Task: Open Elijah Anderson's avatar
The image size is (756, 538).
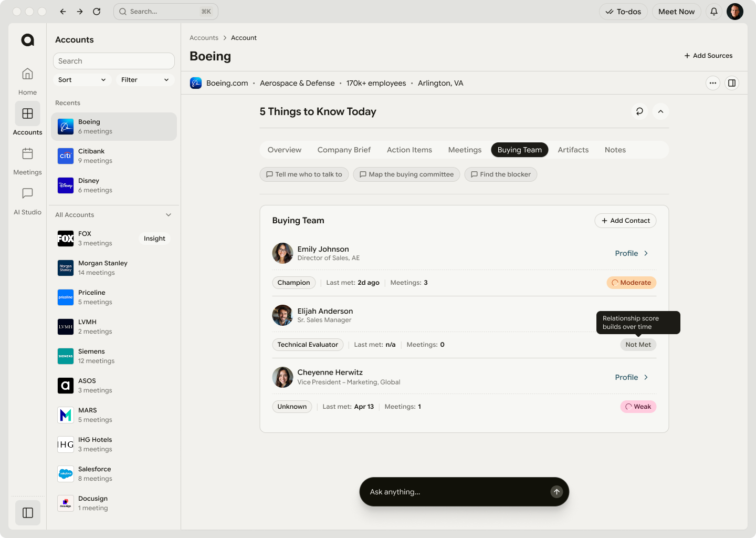Action: click(x=282, y=315)
